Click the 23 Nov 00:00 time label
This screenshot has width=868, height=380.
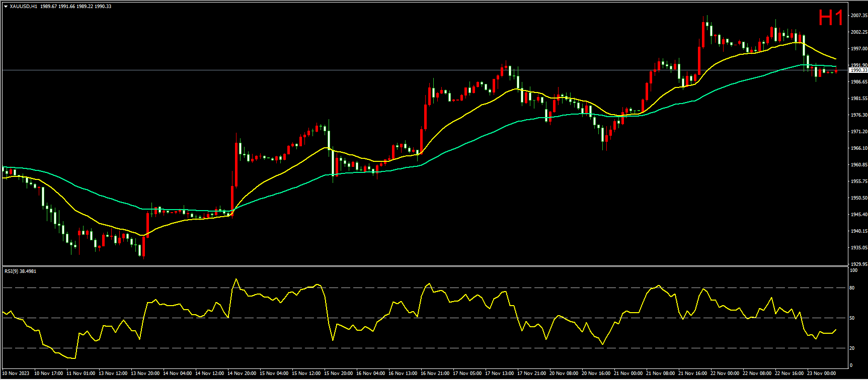[821, 373]
